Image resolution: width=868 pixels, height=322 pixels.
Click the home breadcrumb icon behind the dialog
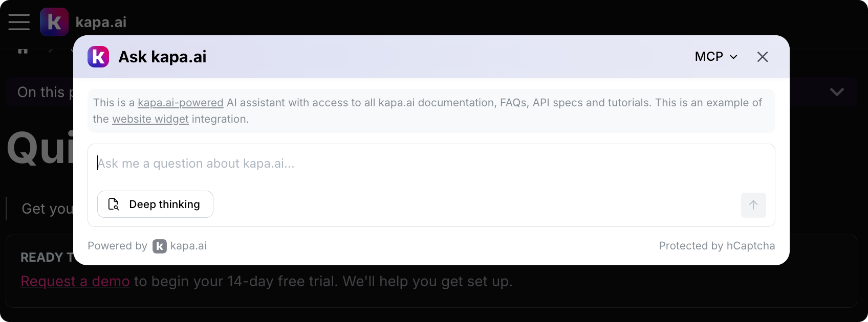[23, 50]
